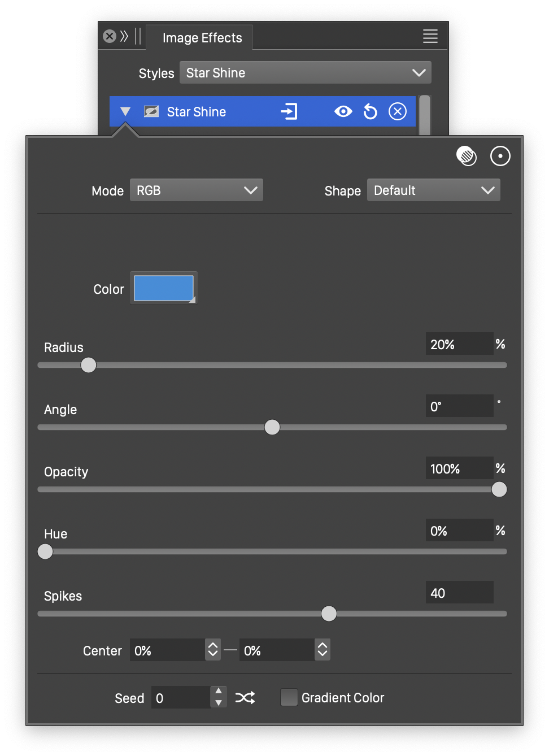Open the Image Effects panel menu
This screenshot has height=756, width=549.
[x=430, y=37]
